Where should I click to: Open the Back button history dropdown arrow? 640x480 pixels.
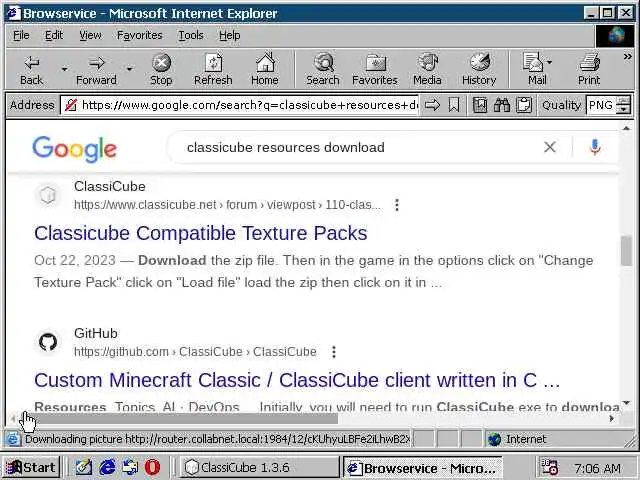tap(64, 69)
